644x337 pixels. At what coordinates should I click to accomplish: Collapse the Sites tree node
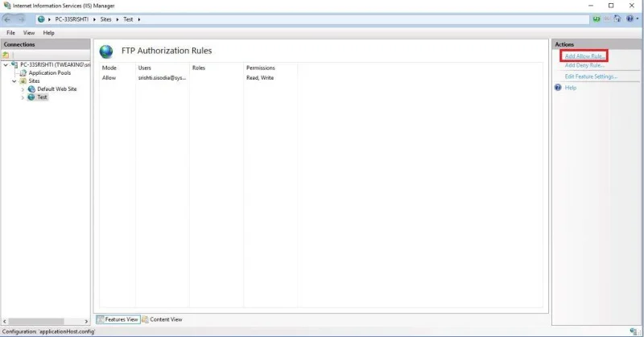pyautogui.click(x=14, y=81)
